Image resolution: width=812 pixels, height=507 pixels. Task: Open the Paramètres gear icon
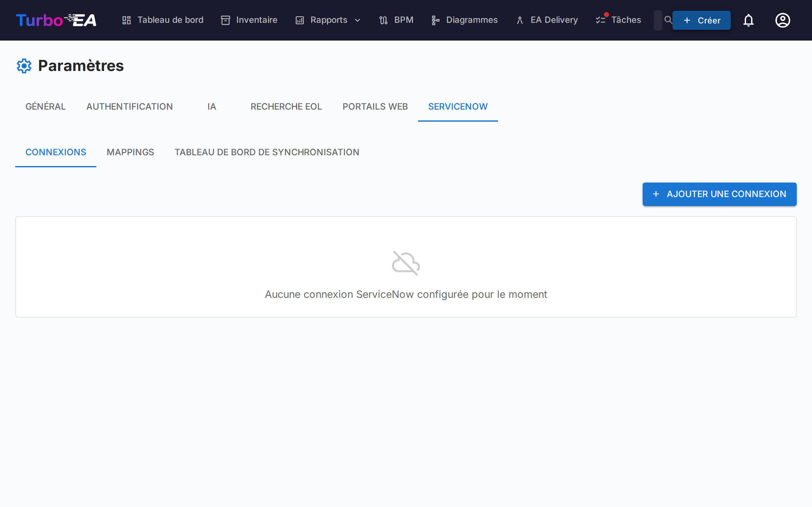tap(24, 66)
